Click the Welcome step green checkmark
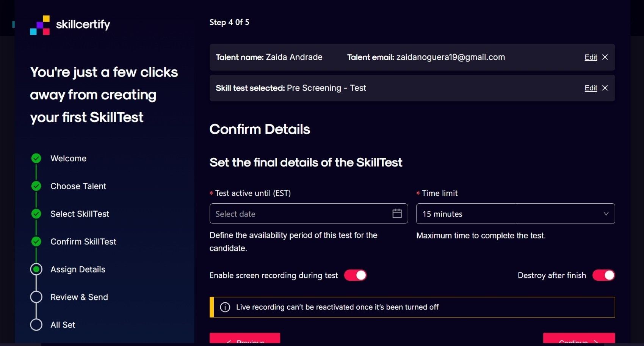The width and height of the screenshot is (644, 346). click(x=36, y=158)
